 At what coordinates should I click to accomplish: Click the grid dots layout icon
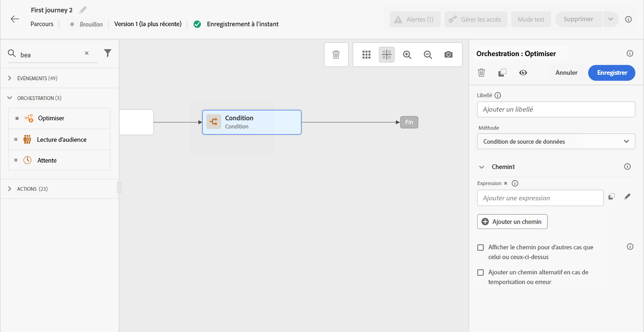pos(366,54)
